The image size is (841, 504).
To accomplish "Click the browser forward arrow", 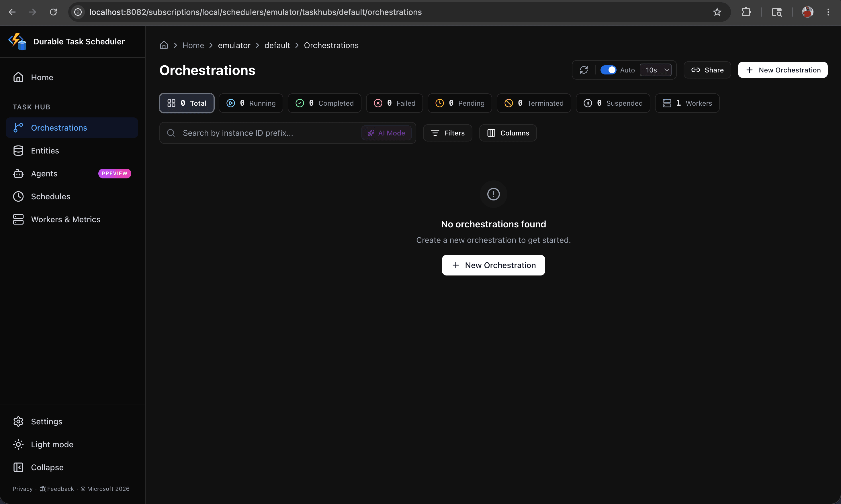I will pos(33,12).
